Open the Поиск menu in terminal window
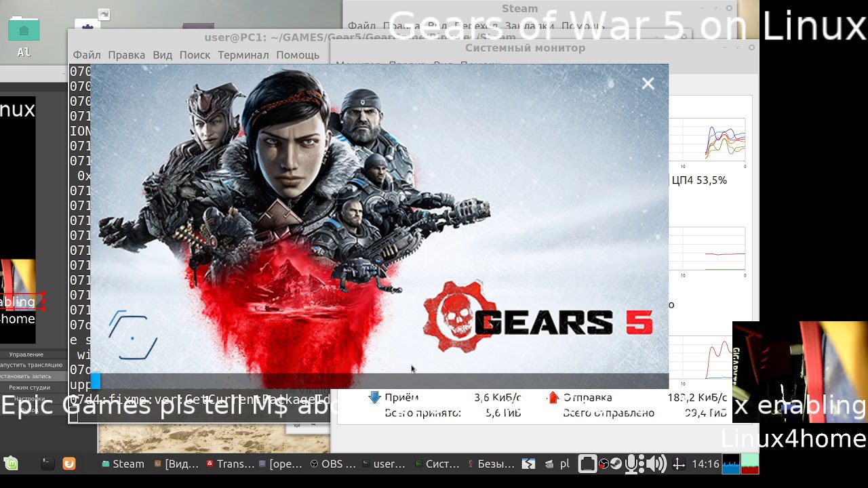The width and height of the screenshot is (868, 488). pyautogui.click(x=195, y=55)
